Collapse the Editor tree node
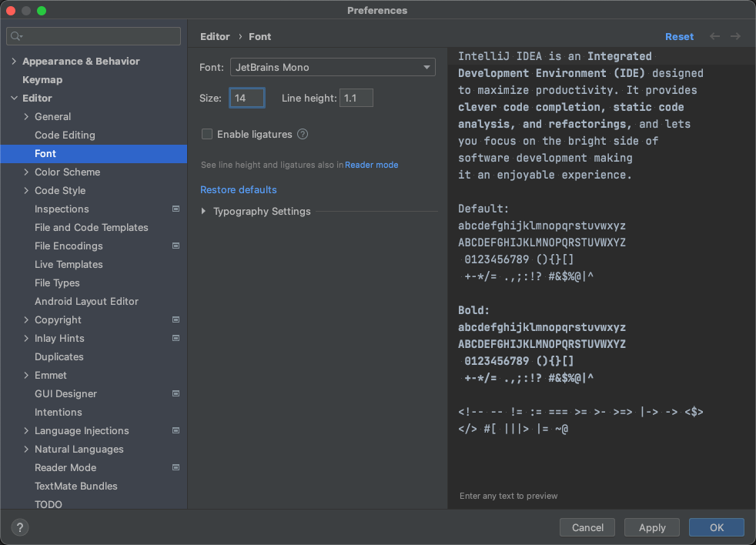Viewport: 756px width, 545px height. coord(14,98)
